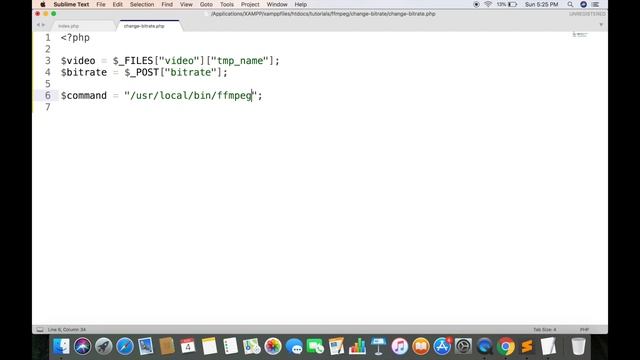Open the Edit menu
The height and width of the screenshot is (360, 640).
click(118, 4)
